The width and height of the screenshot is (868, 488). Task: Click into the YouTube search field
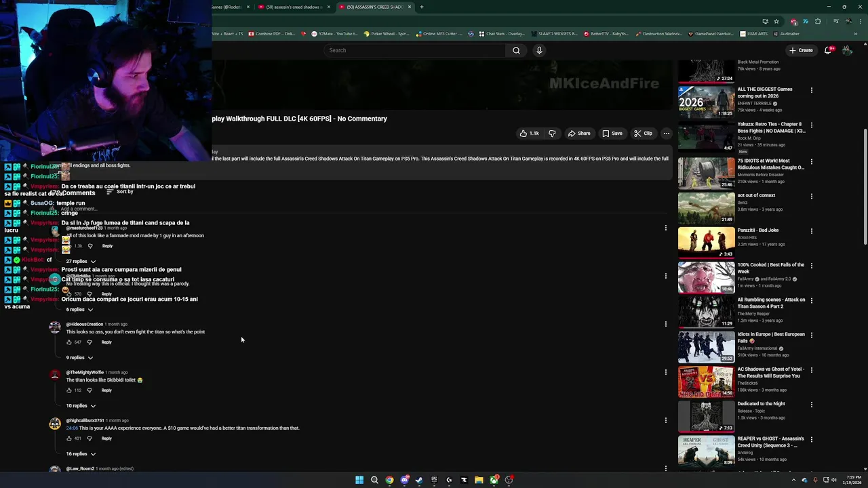[416, 50]
